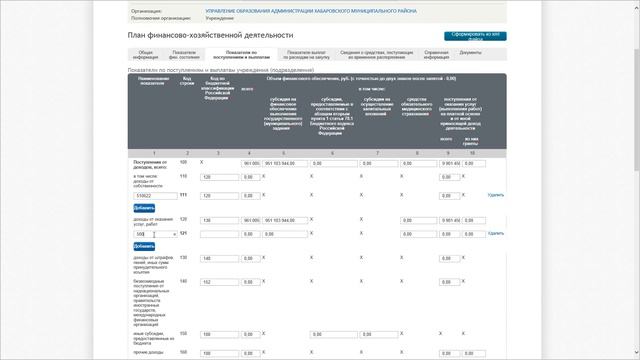Click 'Добавить' button below row 121
640x360 pixels.
[144, 247]
